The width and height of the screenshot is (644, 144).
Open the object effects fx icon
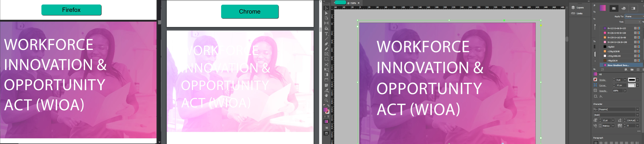pos(601,97)
